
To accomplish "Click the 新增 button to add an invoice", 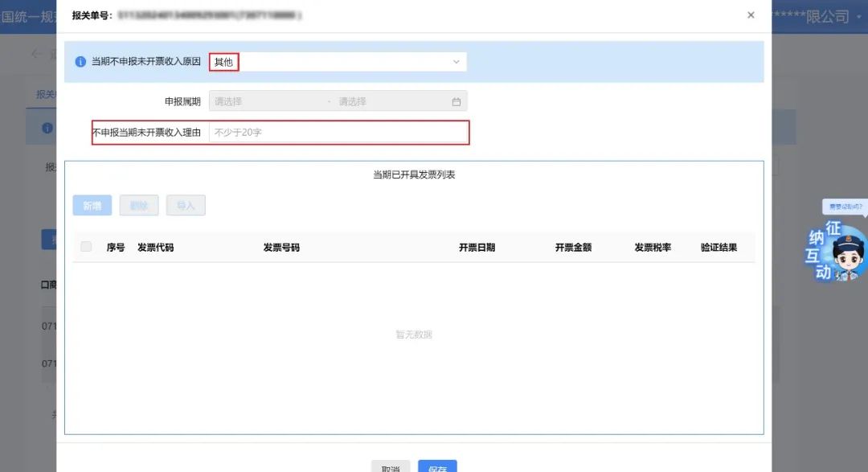I will tap(92, 205).
